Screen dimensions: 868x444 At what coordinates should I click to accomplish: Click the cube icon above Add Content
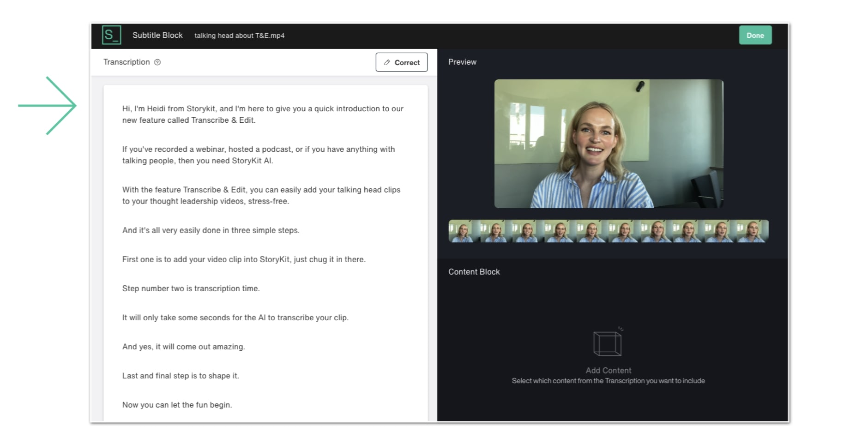click(x=608, y=342)
